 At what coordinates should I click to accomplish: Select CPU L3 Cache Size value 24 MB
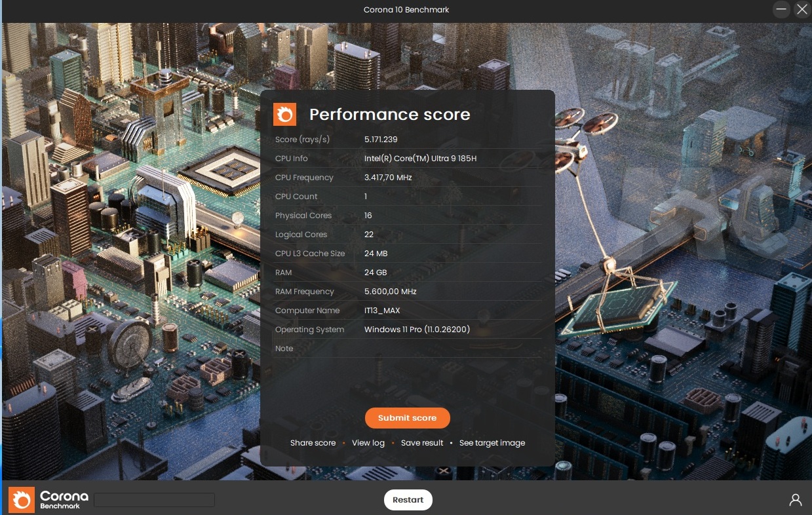coord(376,254)
